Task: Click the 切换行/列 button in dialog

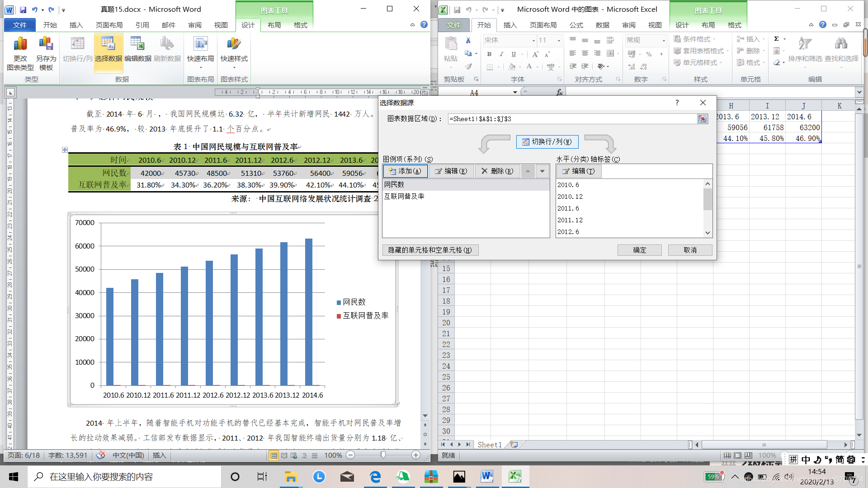Action: pyautogui.click(x=547, y=142)
